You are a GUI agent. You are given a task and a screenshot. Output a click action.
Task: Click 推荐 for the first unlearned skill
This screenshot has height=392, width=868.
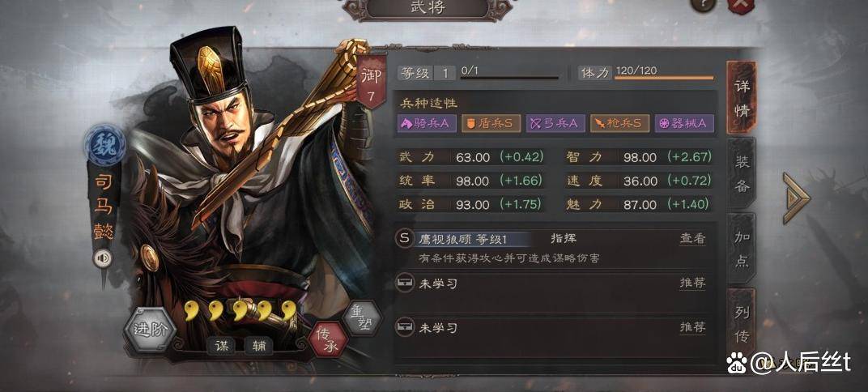(x=692, y=283)
